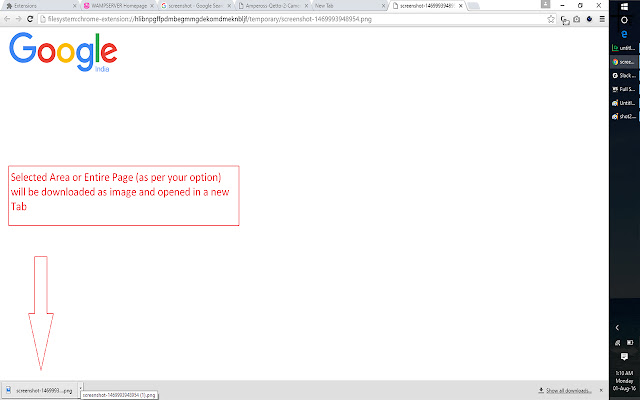Reload the current page
This screenshot has height=400, width=640.
pos(30,19)
